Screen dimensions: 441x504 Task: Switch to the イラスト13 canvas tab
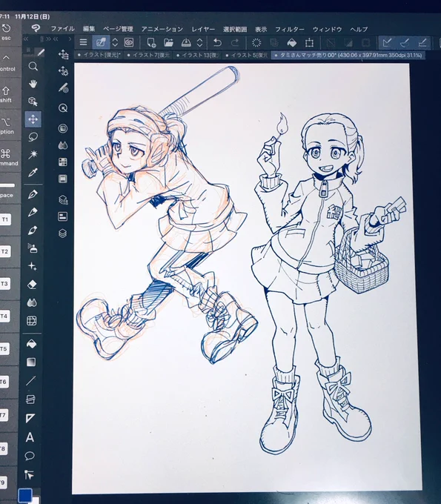pos(198,55)
